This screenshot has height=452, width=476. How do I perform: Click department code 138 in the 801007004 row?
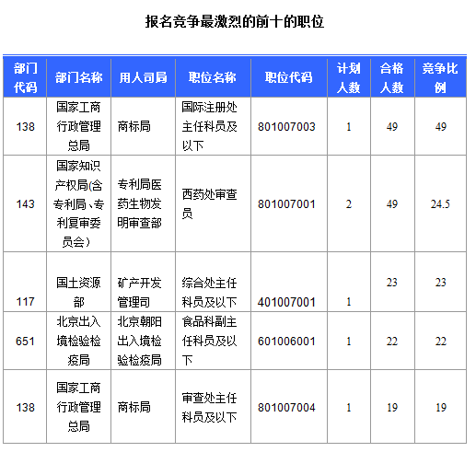coord(25,408)
